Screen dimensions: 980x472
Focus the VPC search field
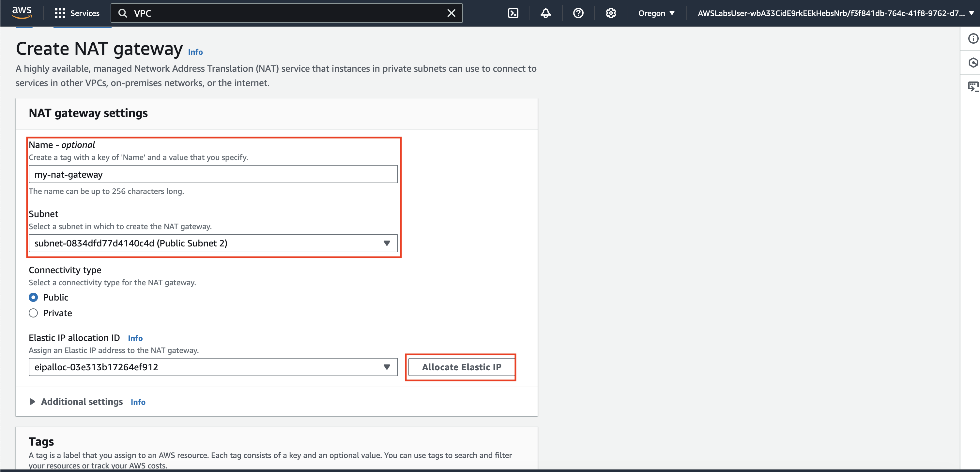click(287, 13)
